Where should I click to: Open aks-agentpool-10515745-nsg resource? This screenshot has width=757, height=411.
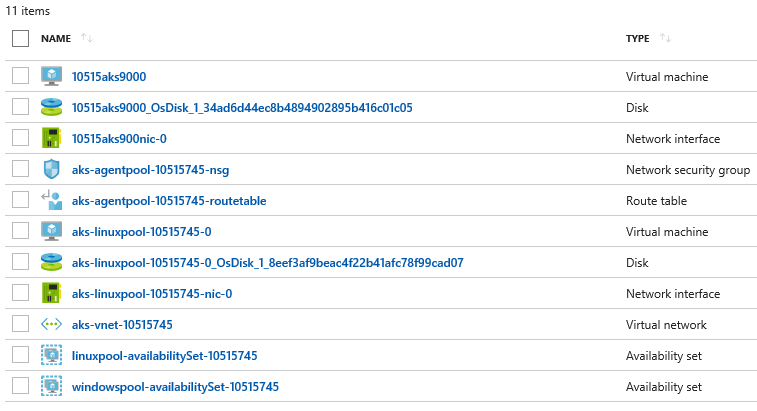(x=150, y=170)
